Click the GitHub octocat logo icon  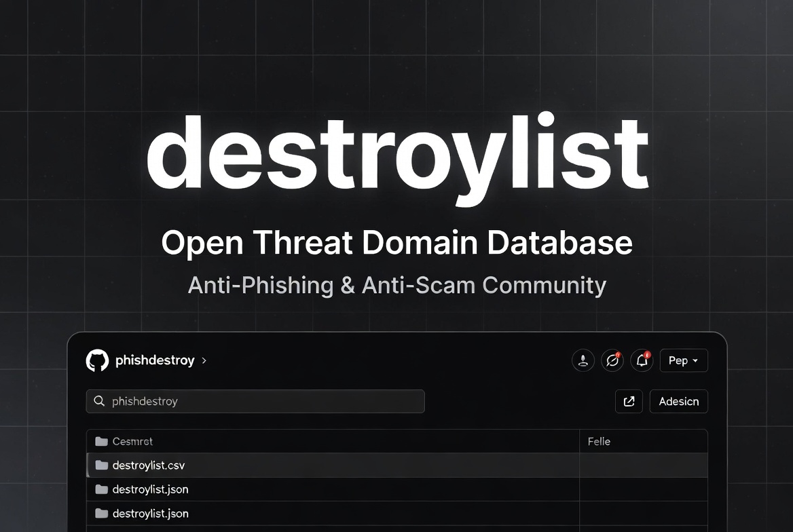[x=98, y=360]
